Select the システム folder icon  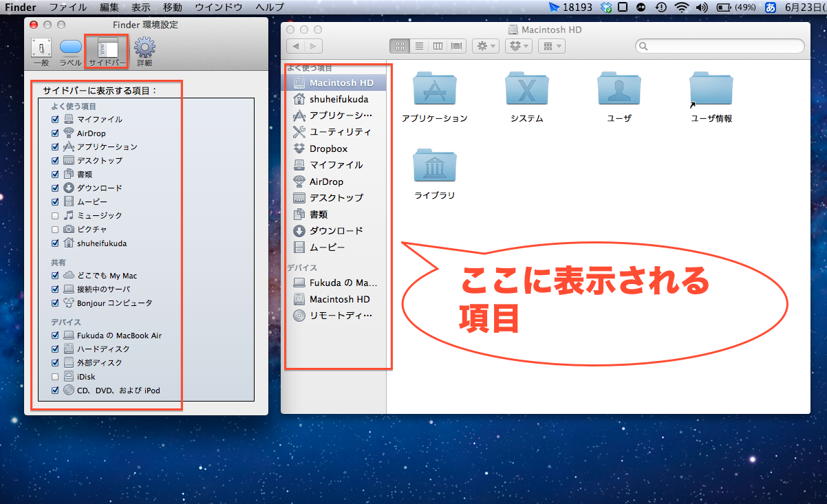526,89
